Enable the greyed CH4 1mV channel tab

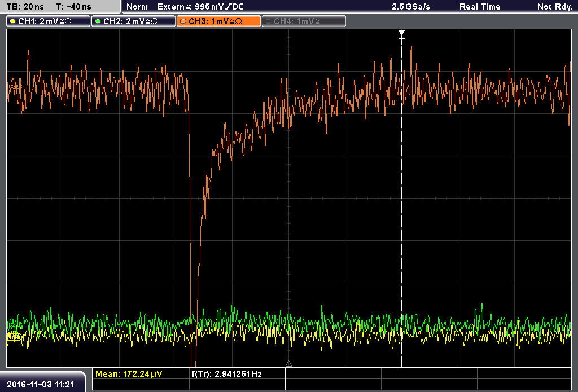pos(304,21)
